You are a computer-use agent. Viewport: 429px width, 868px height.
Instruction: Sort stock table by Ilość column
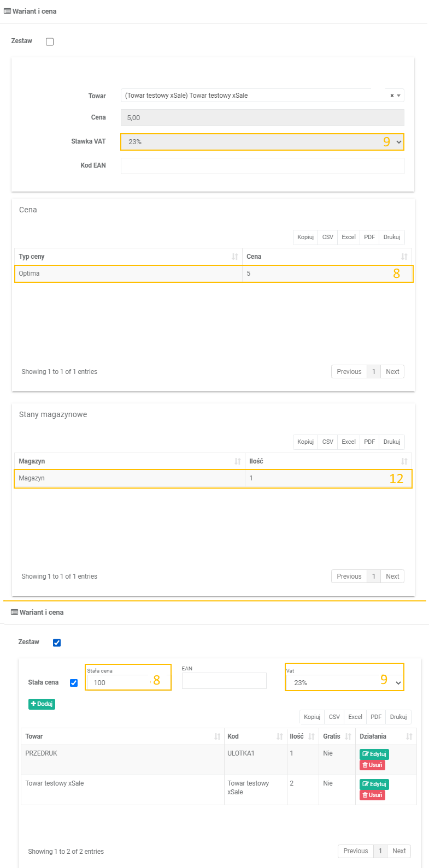click(404, 461)
